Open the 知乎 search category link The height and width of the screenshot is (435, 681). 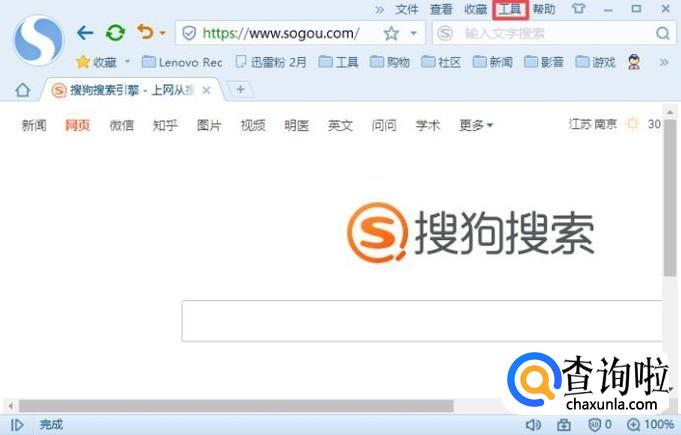(x=165, y=125)
